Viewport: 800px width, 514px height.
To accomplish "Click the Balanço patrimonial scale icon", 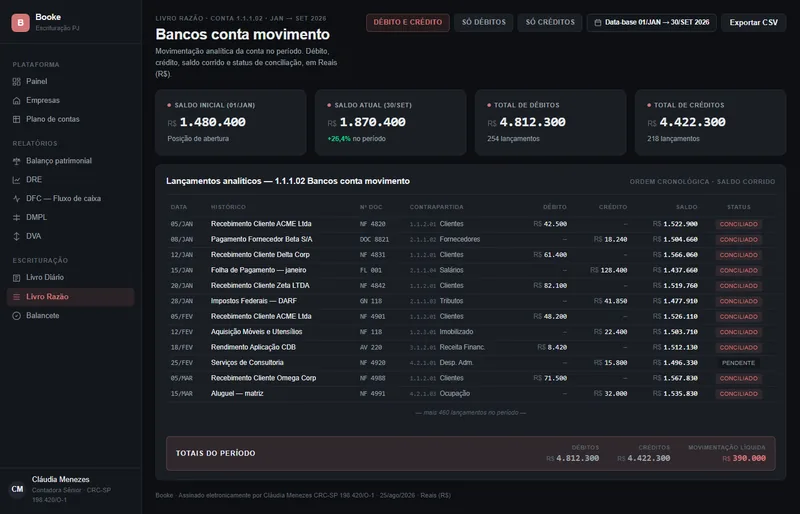I will point(16,161).
